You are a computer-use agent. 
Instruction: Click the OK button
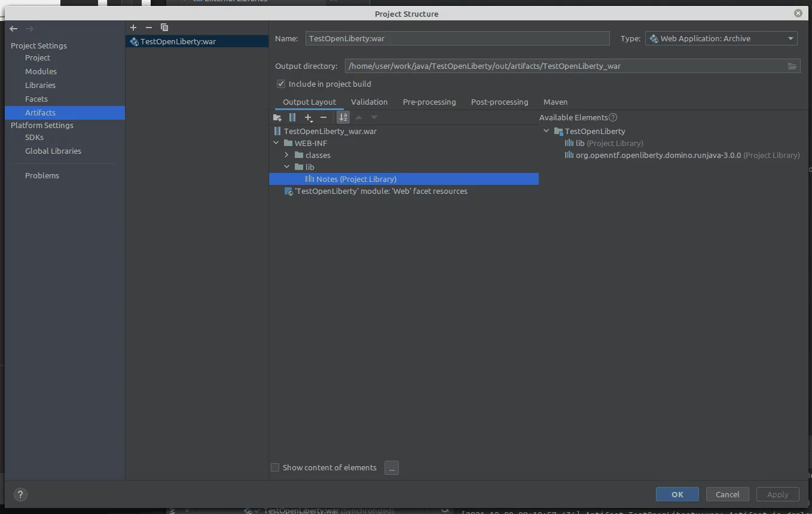677,494
